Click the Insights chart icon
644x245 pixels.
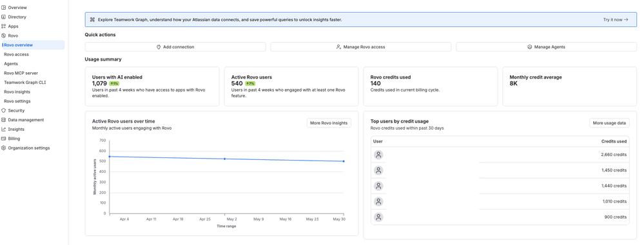(x=4, y=129)
